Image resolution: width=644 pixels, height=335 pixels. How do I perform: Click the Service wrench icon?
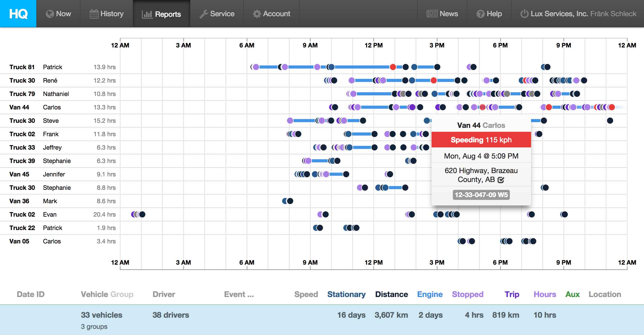click(204, 14)
